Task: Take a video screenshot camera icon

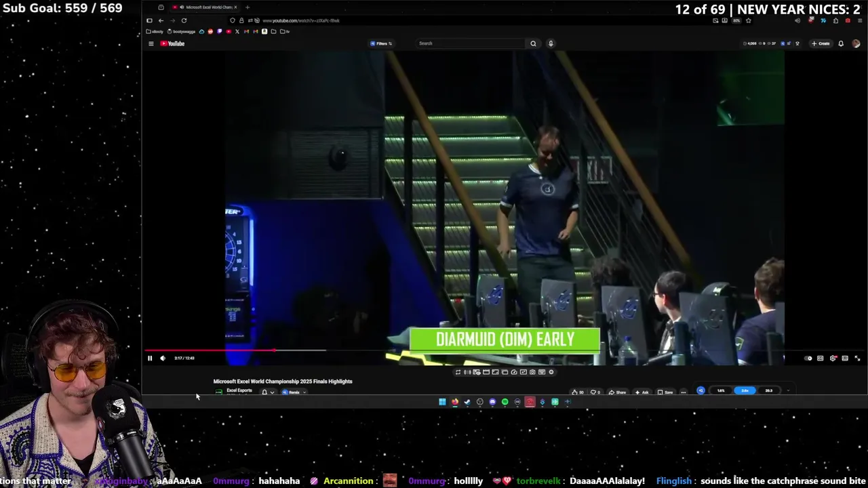Action: pos(532,372)
